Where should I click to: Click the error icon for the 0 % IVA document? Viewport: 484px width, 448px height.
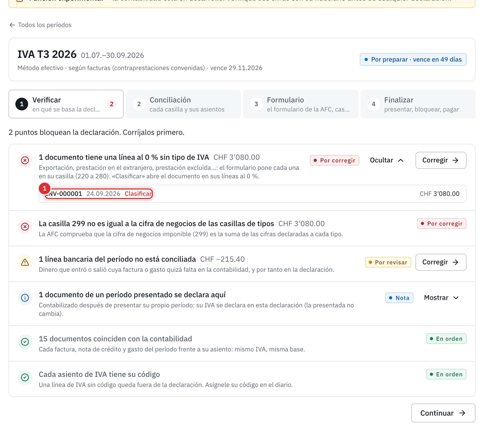25,160
